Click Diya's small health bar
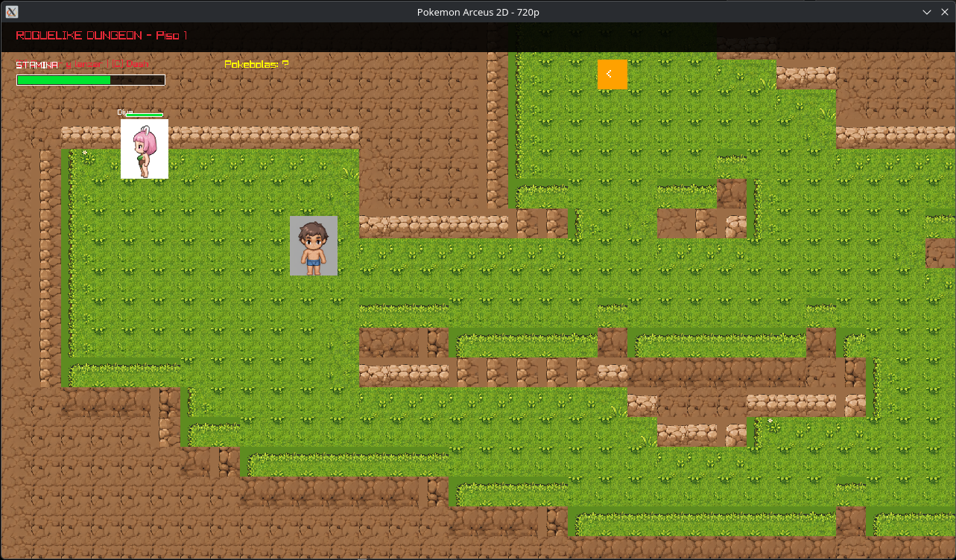 [145, 115]
